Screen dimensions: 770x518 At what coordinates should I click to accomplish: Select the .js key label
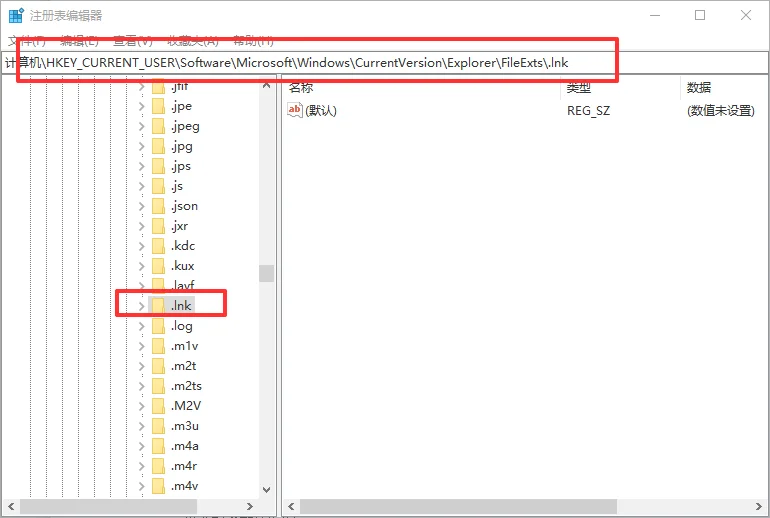[177, 187]
